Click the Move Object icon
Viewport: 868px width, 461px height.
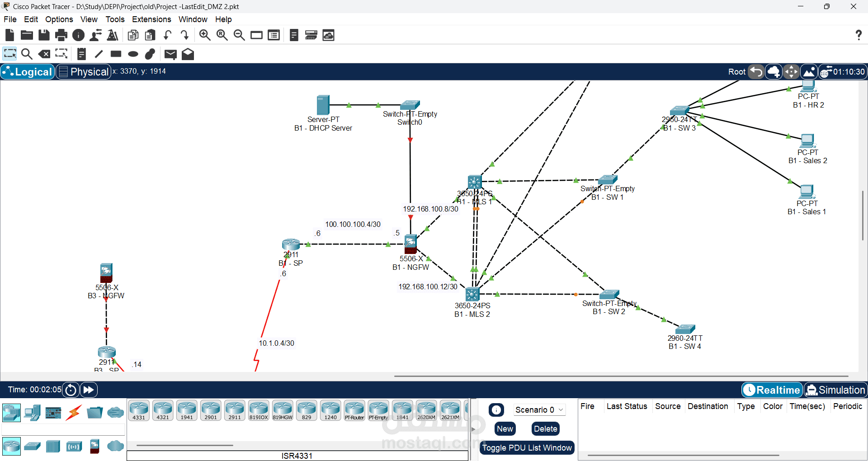coord(791,72)
